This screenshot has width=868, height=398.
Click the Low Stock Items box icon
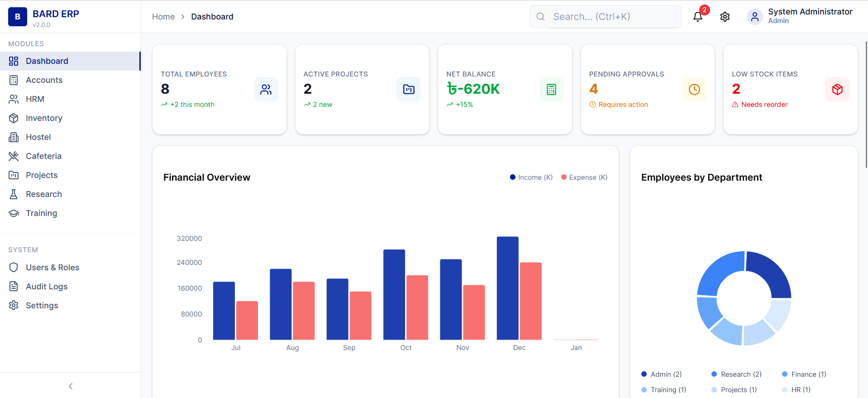[837, 89]
